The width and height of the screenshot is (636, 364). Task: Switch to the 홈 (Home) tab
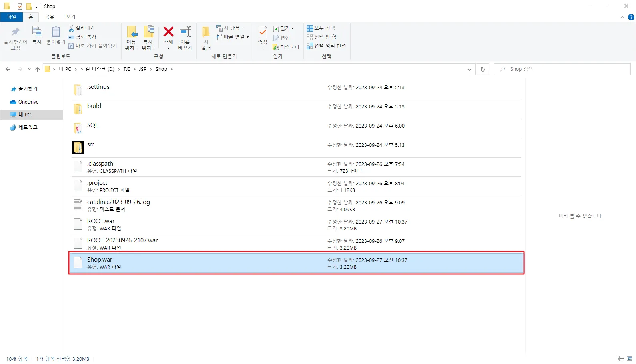[x=31, y=17]
